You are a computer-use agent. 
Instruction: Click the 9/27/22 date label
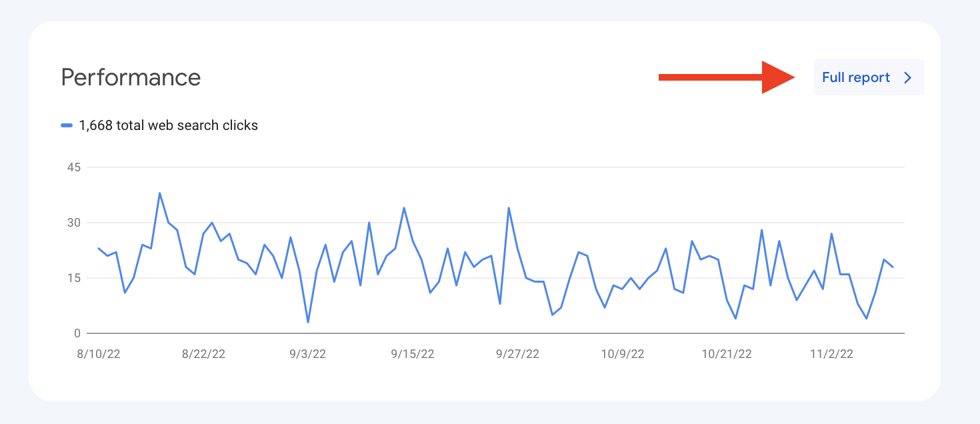[517, 354]
